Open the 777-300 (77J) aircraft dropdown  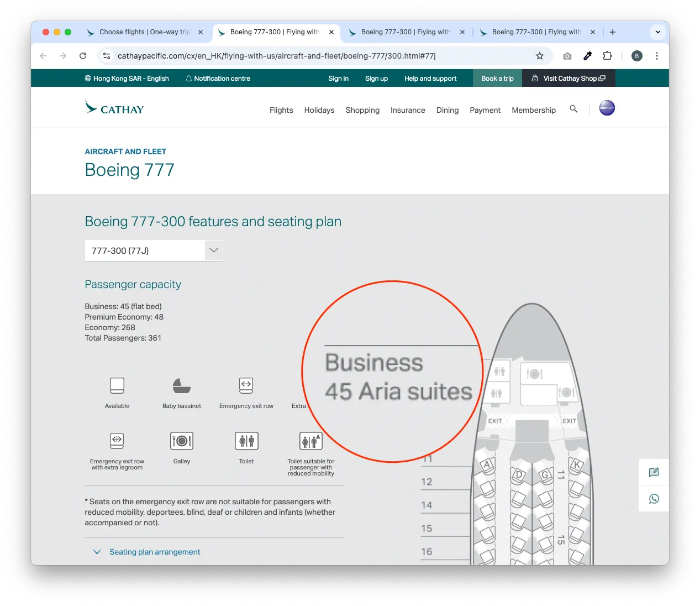[154, 250]
